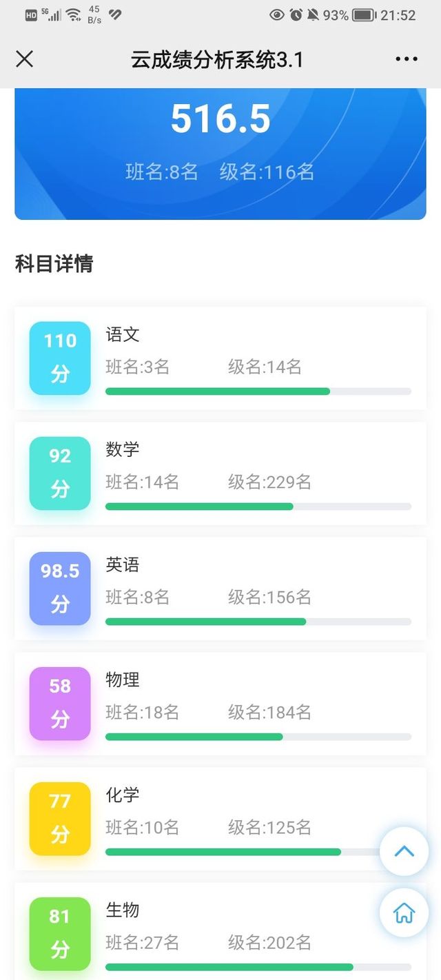
Task: Tap the home icon floating button
Action: (x=404, y=913)
